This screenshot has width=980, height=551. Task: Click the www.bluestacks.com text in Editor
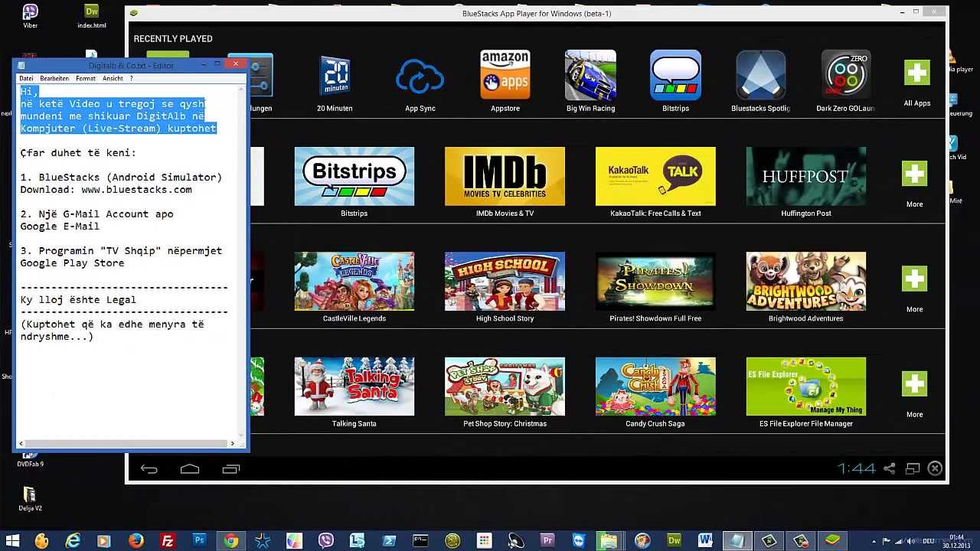[136, 190]
